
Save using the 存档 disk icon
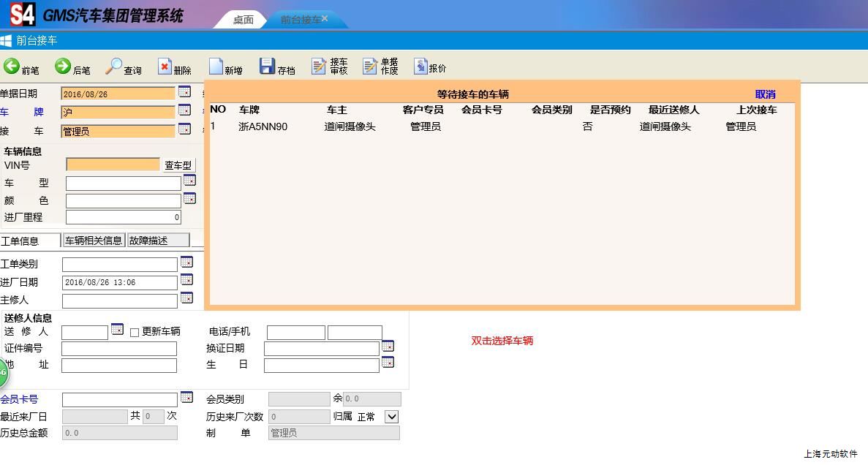[267, 67]
